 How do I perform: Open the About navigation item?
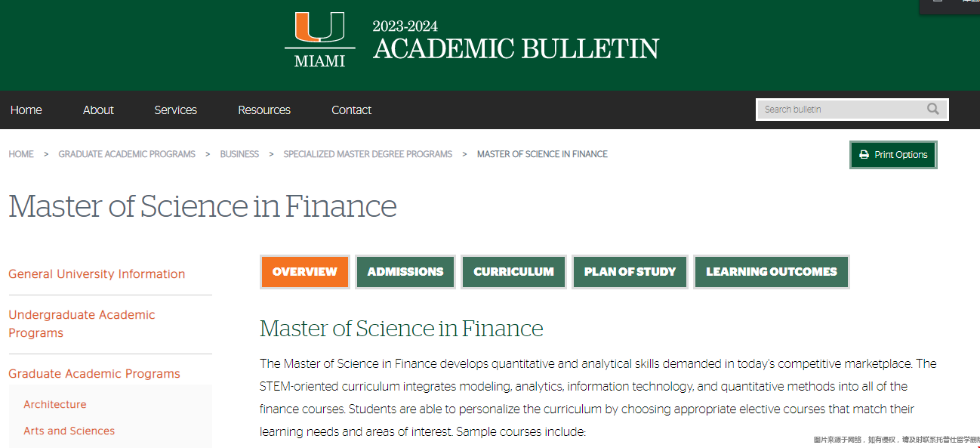click(x=98, y=110)
